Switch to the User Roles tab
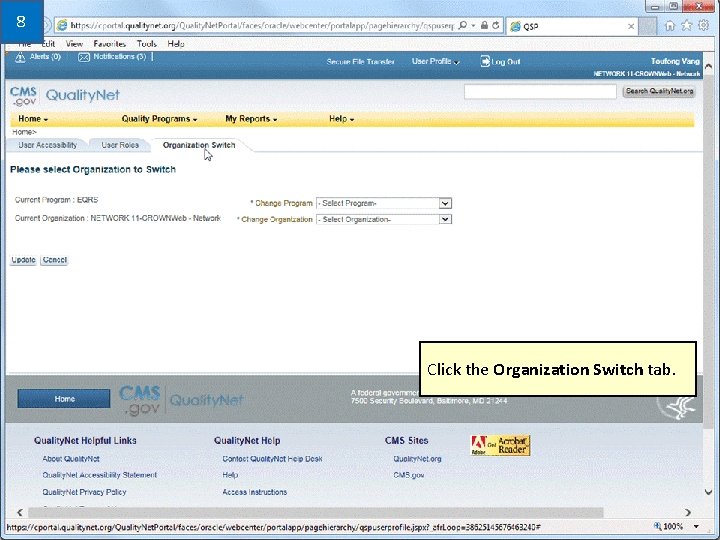Screen dimensions: 720x540 [x=120, y=145]
